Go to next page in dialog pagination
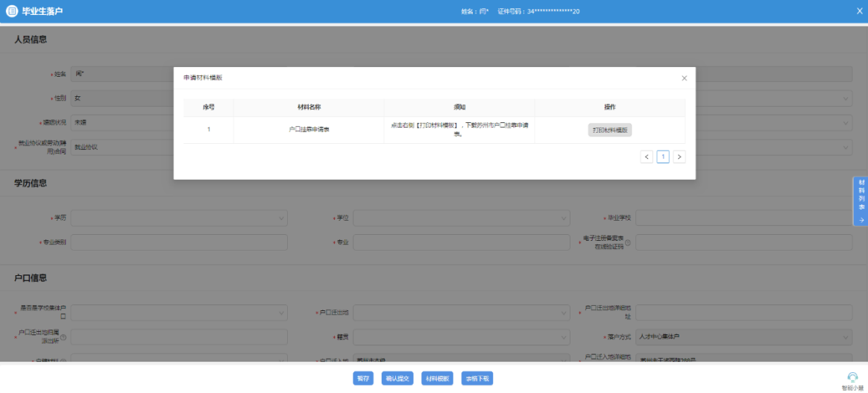 [x=679, y=157]
